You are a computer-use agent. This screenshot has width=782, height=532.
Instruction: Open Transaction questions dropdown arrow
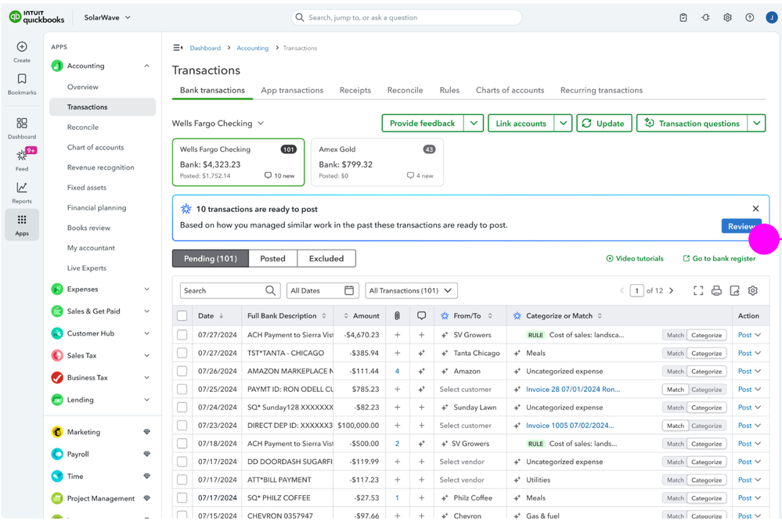(757, 123)
